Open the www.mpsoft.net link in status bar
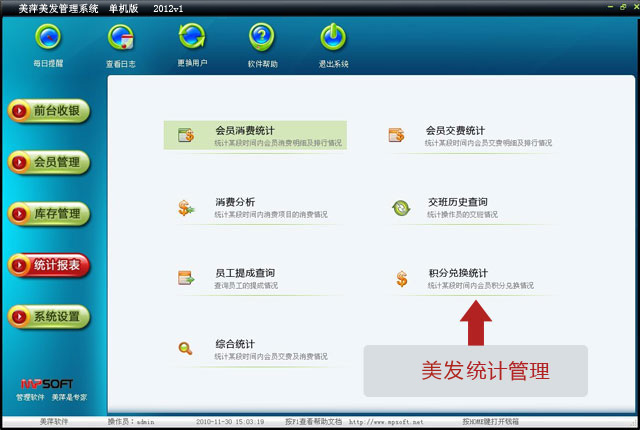Viewport: 640px width, 430px height. 386,422
